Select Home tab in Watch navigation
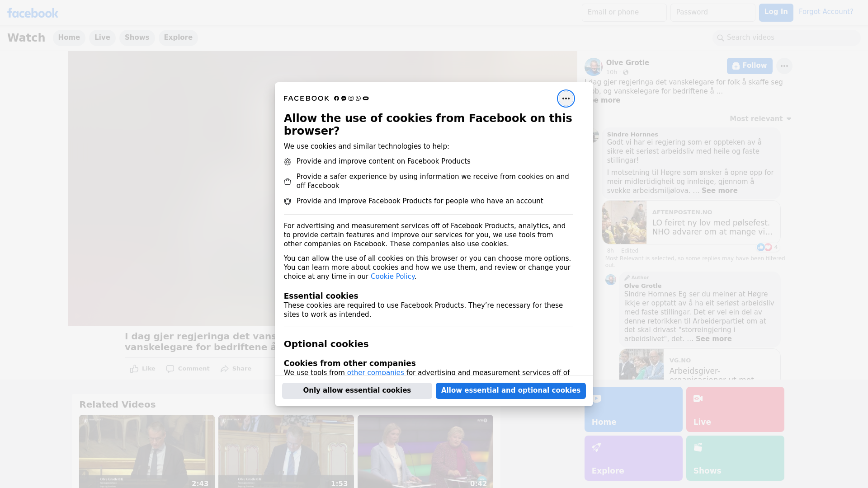 tap(69, 38)
